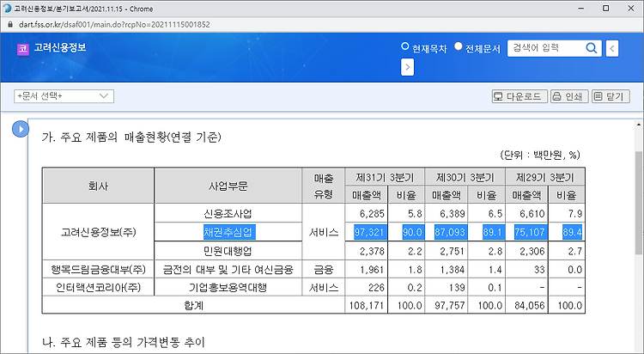Screen dimensions: 644x354
Task: Click the 신용조사업 row label
Action: click(x=228, y=214)
